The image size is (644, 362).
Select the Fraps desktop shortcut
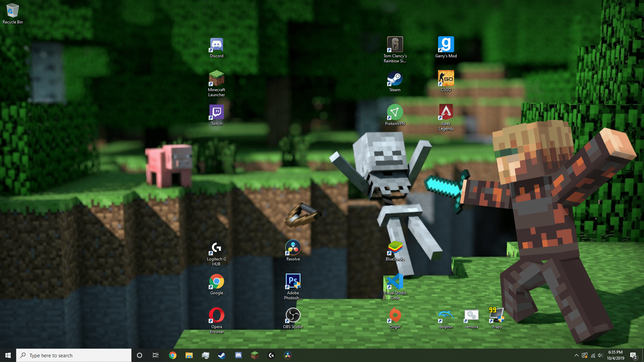coord(497,318)
